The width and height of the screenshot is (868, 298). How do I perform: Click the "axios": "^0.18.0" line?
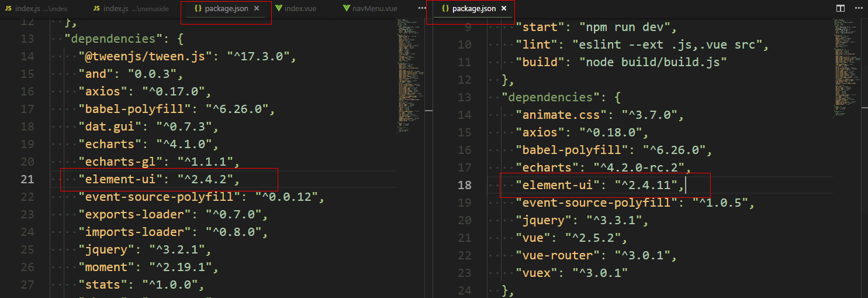[x=580, y=132]
